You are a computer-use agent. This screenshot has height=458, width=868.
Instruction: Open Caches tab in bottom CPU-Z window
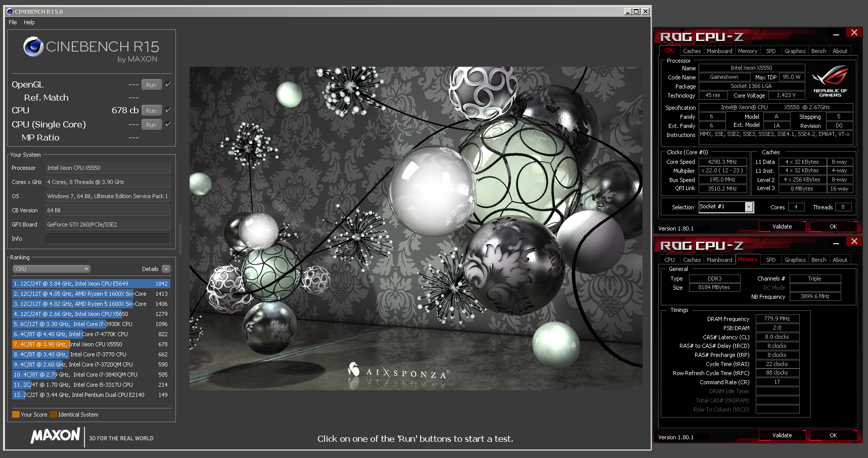click(692, 260)
